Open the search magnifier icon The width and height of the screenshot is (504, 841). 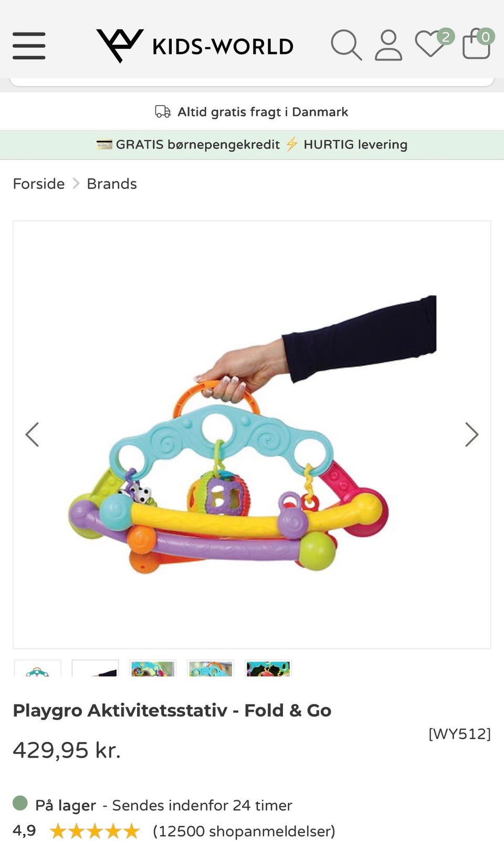coord(346,45)
